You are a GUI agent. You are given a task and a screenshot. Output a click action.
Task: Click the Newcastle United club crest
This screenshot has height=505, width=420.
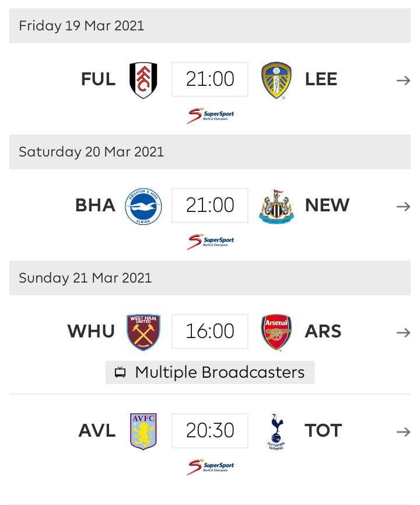pos(276,206)
